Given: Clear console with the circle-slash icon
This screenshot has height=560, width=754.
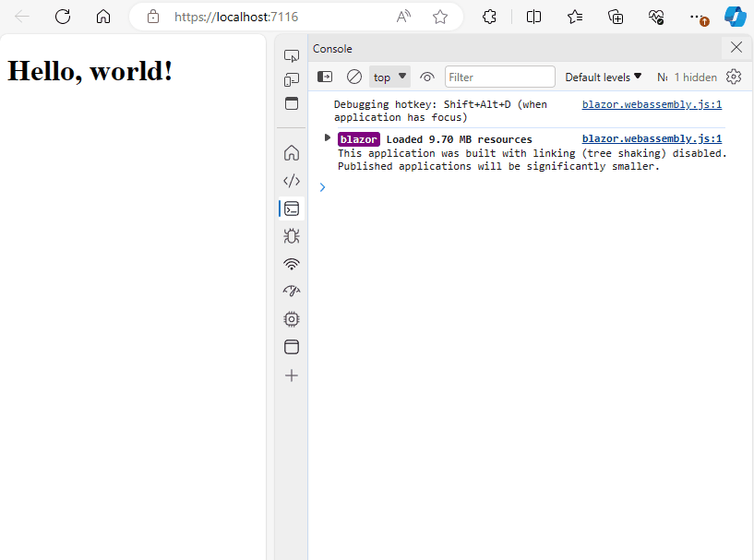Looking at the screenshot, I should [x=354, y=77].
